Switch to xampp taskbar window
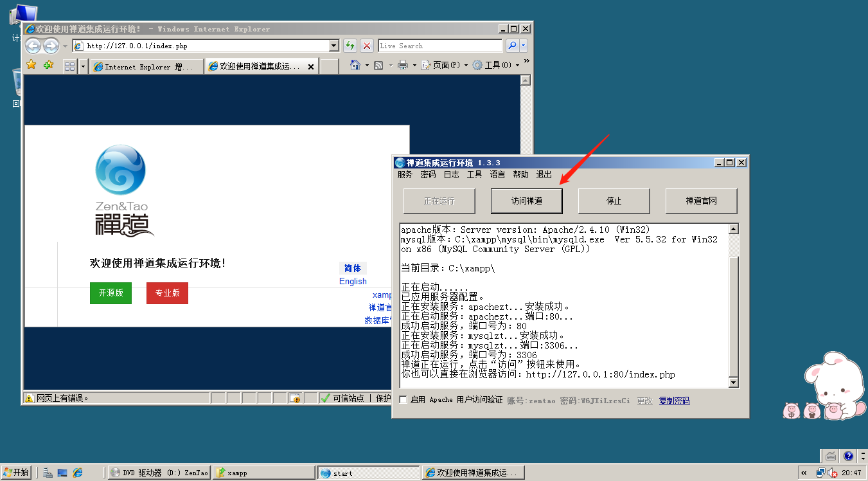 264,473
